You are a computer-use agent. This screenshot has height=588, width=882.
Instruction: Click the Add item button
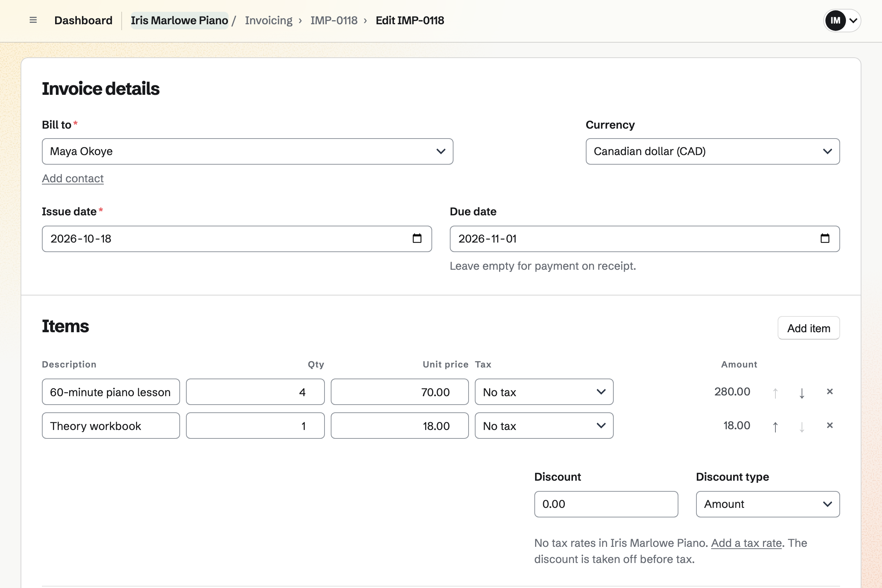click(808, 328)
